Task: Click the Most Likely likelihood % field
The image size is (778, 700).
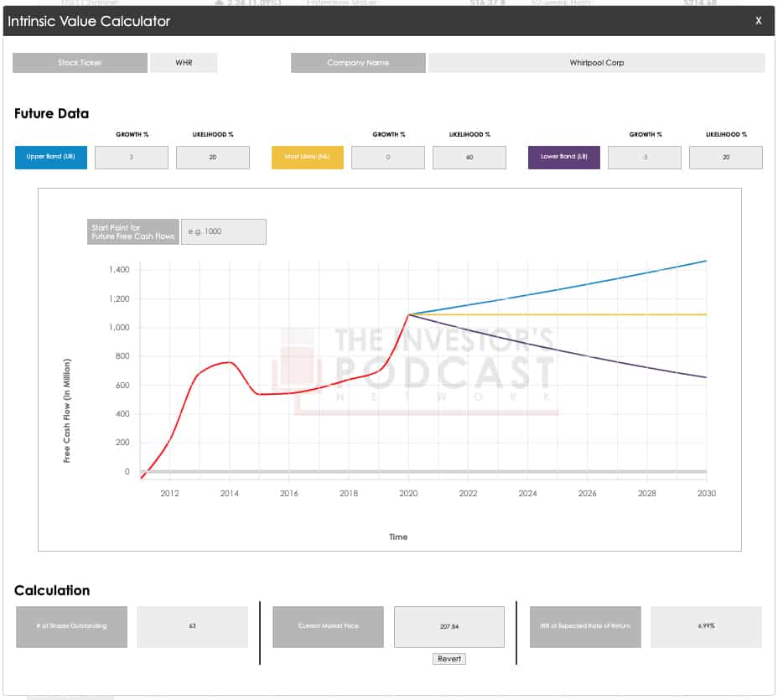Action: pos(469,158)
